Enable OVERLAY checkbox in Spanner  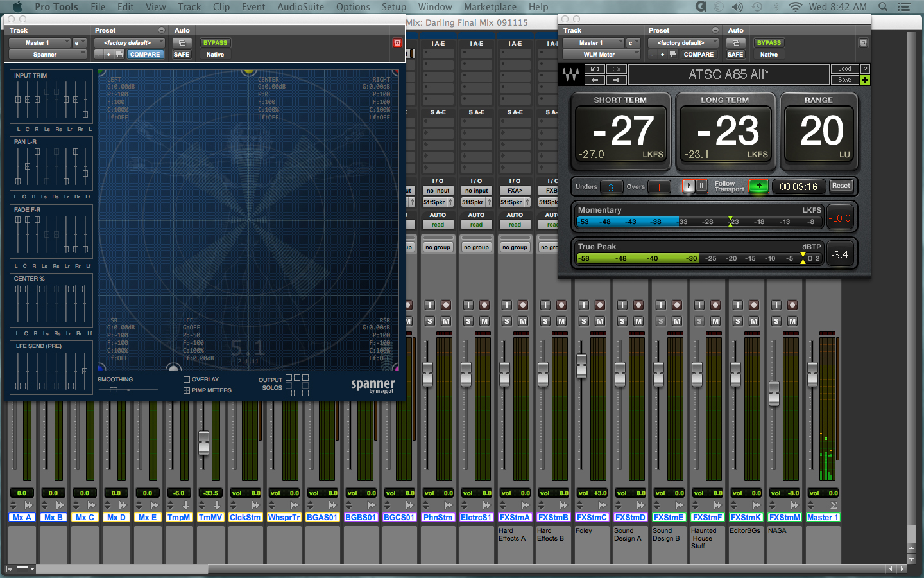coord(187,380)
